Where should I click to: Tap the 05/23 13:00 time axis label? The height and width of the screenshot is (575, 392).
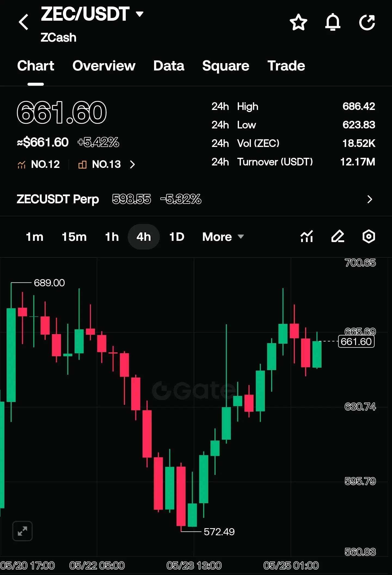[x=194, y=565]
